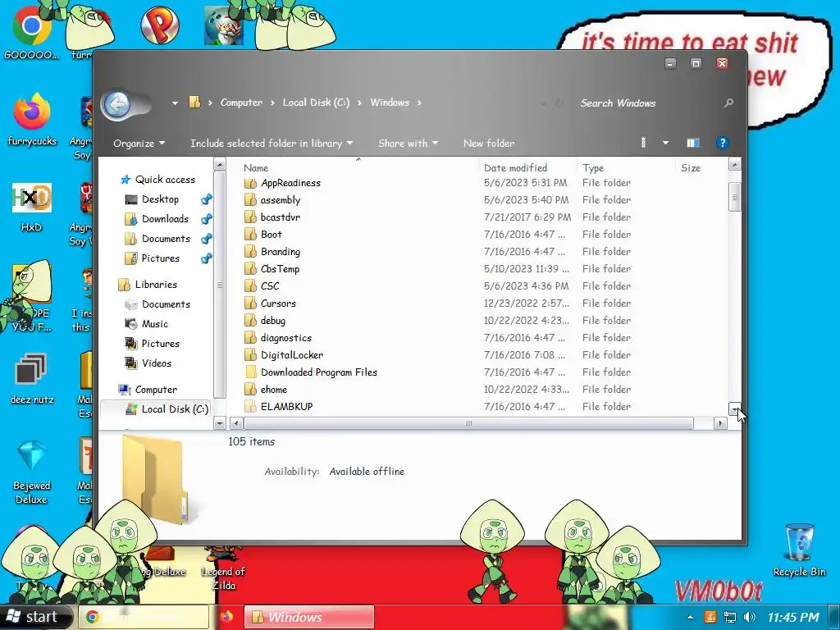
Task: Toggle the preview pane icon
Action: click(693, 143)
